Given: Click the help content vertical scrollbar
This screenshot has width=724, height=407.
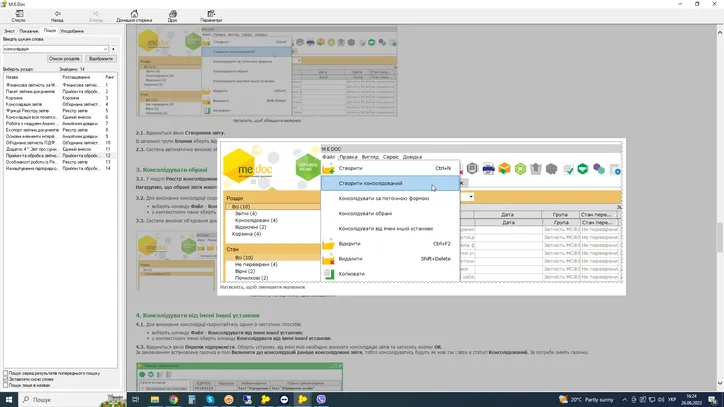Looking at the screenshot, I should click(x=719, y=200).
